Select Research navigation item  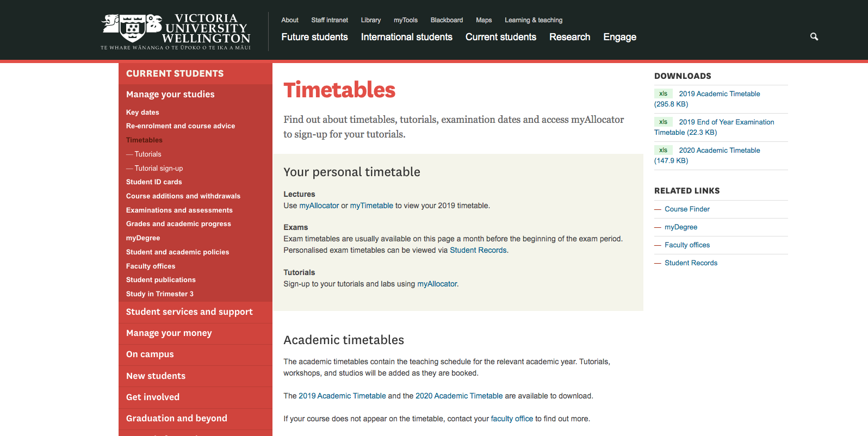[569, 37]
